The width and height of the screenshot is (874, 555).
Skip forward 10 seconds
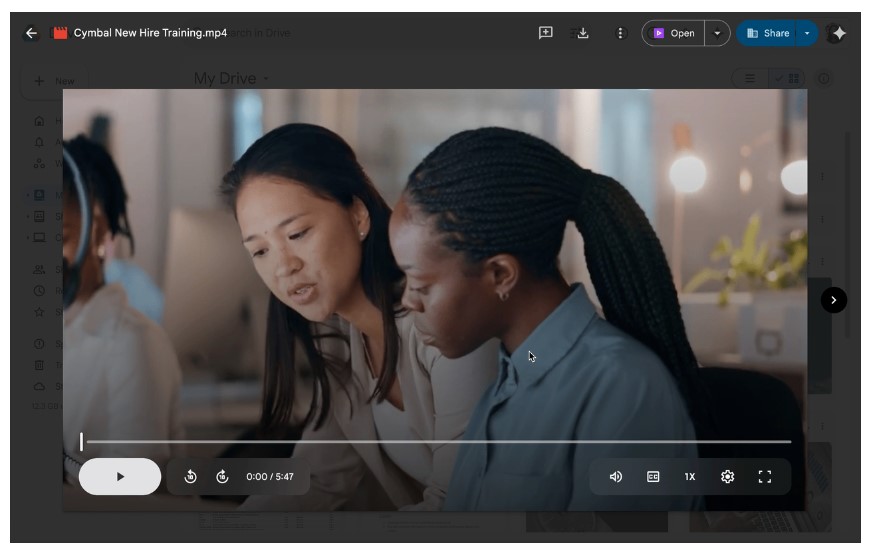click(x=222, y=477)
